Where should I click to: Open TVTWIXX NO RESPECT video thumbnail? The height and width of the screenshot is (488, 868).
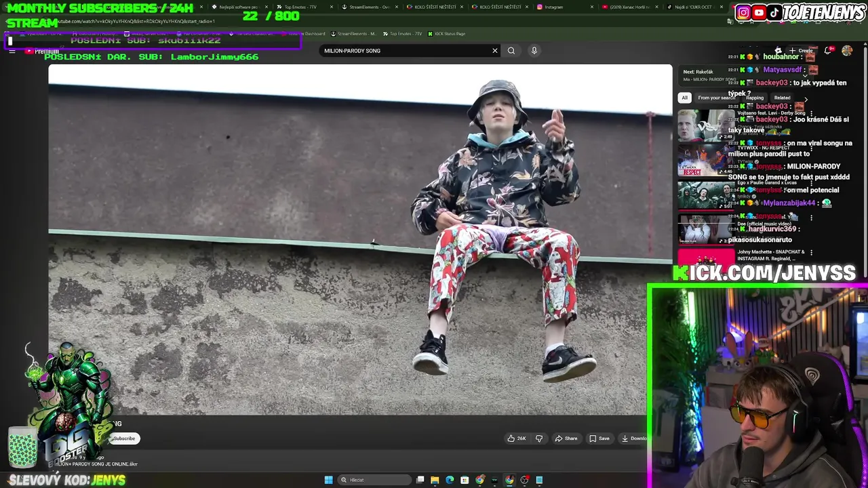tap(705, 161)
